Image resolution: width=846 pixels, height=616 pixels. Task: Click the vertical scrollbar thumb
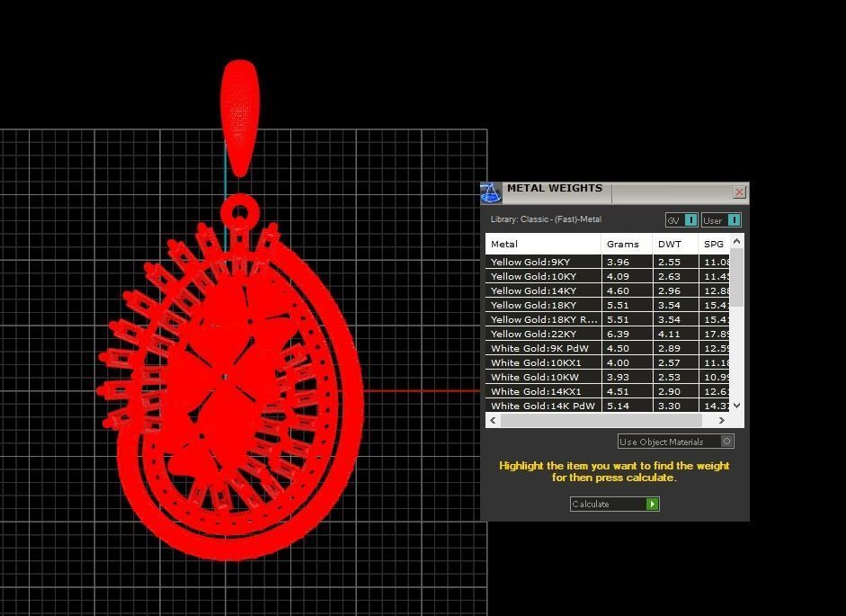pyautogui.click(x=737, y=278)
